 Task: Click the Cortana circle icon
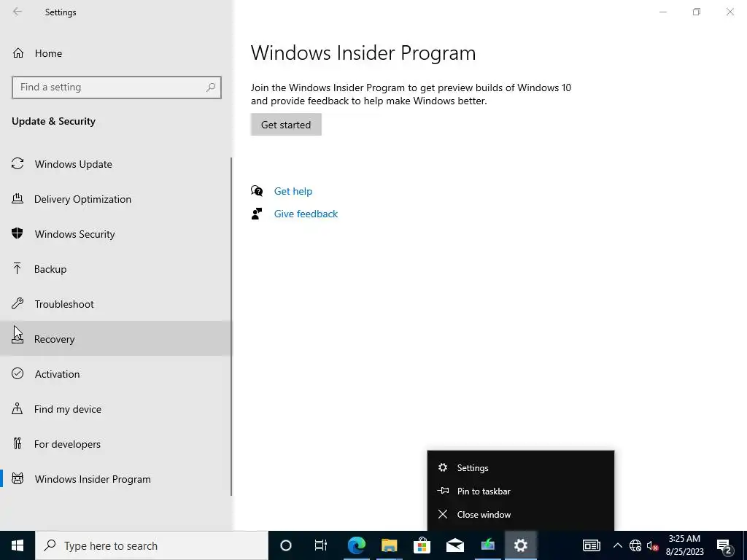pos(285,545)
